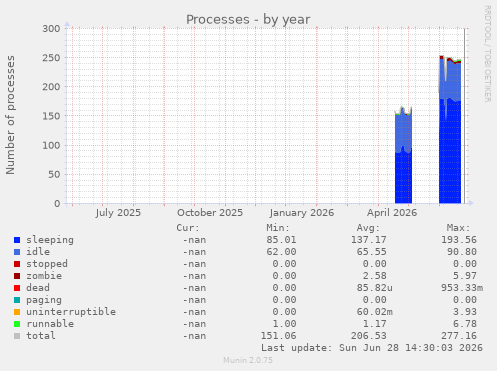Click the 'idle' legend label
The image size is (497, 371).
tap(38, 252)
